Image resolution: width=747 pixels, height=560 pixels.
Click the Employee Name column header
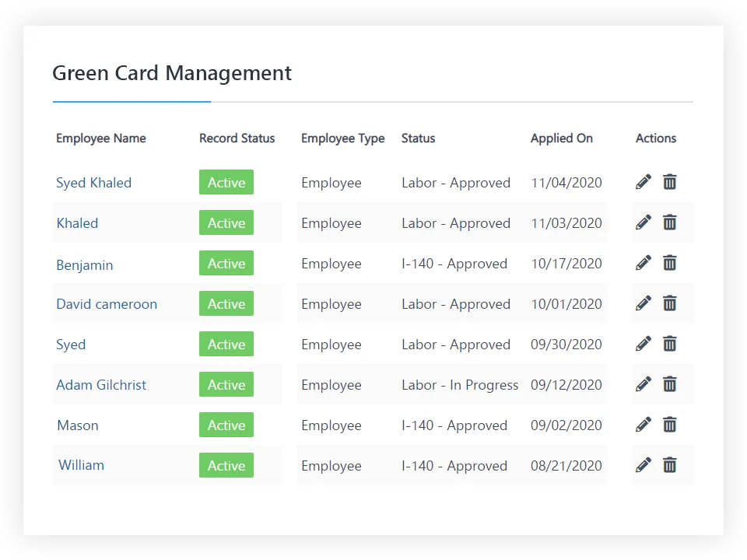[101, 138]
